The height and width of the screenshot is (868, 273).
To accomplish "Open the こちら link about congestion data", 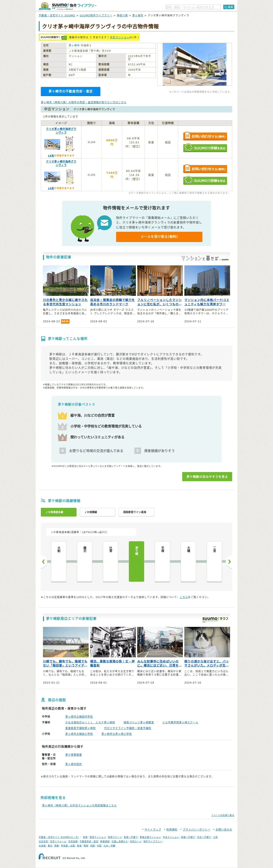I will pyautogui.click(x=184, y=597).
